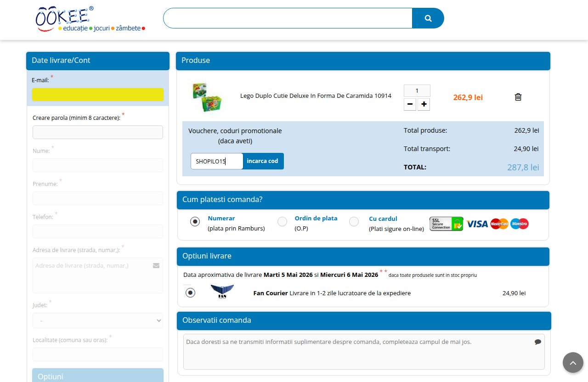Decrease quantity with minus button
The width and height of the screenshot is (588, 382).
point(410,105)
